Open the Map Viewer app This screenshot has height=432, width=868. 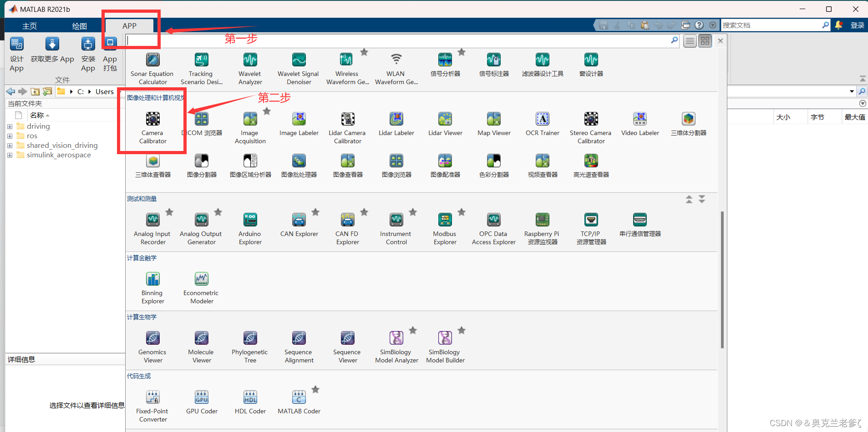(x=494, y=124)
